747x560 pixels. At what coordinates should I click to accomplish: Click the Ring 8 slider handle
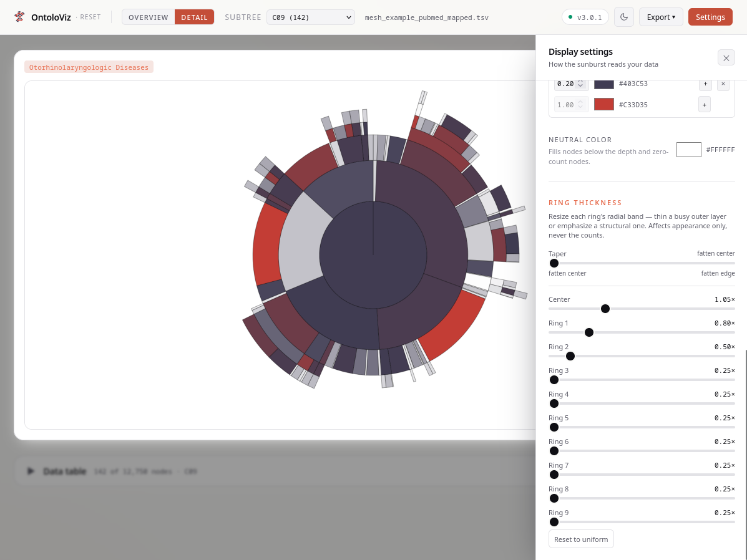(554, 498)
